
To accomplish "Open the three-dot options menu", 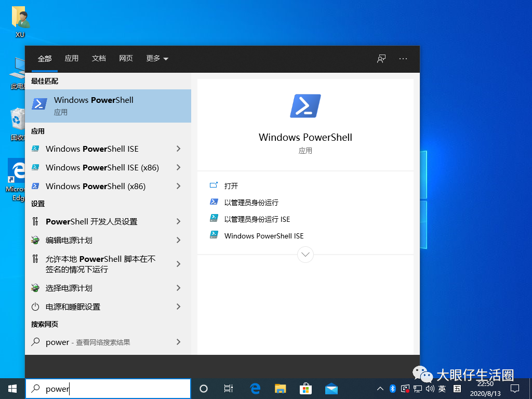I will (x=403, y=59).
